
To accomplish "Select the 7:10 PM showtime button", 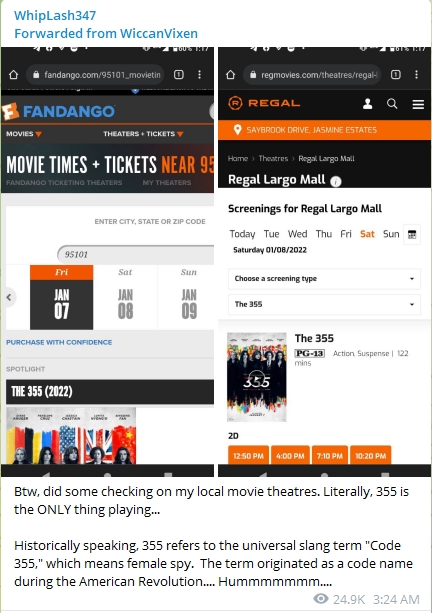I will click(330, 455).
